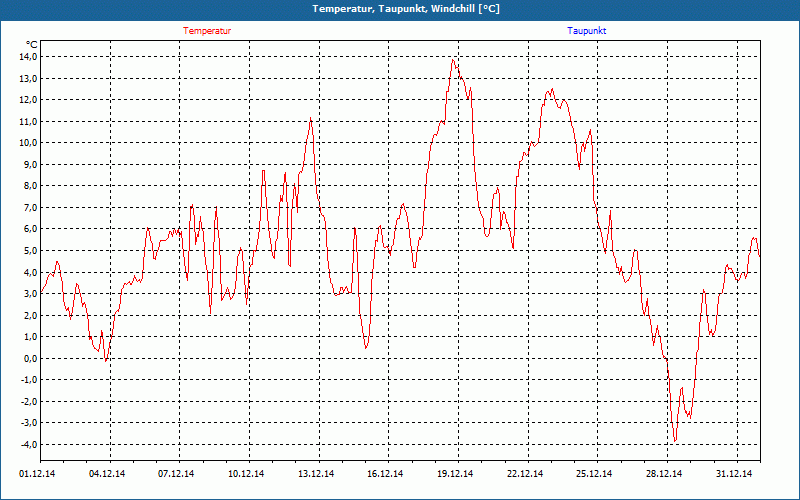Click the 8,0 y-axis value
This screenshot has width=800, height=500.
[31, 186]
